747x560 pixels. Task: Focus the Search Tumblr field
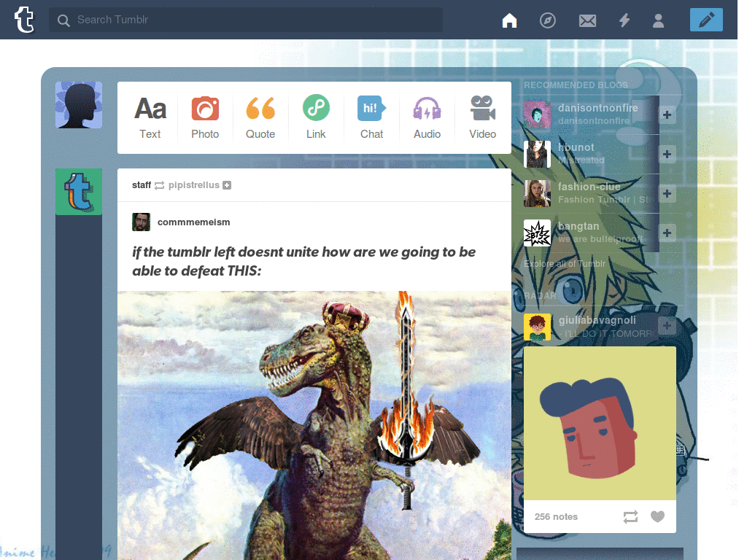coord(246,20)
